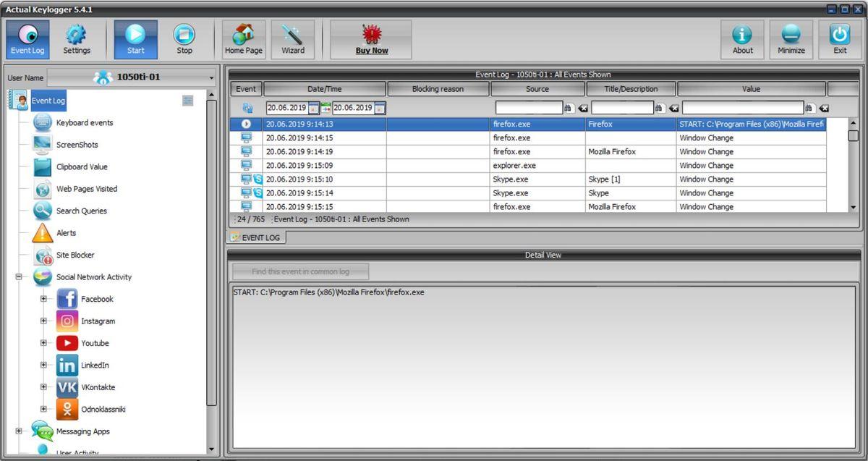Image resolution: width=868 pixels, height=461 pixels.
Task: Click the Exit power button
Action: [x=840, y=40]
